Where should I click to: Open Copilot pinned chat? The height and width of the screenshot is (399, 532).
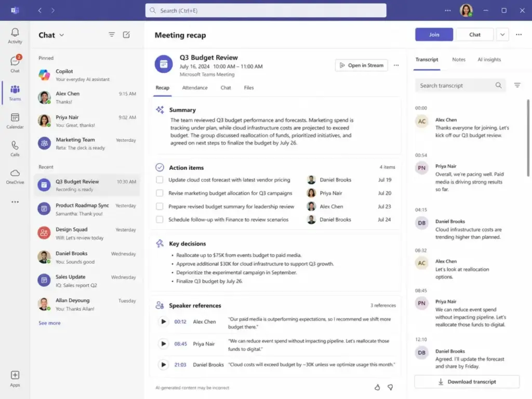[x=87, y=75]
